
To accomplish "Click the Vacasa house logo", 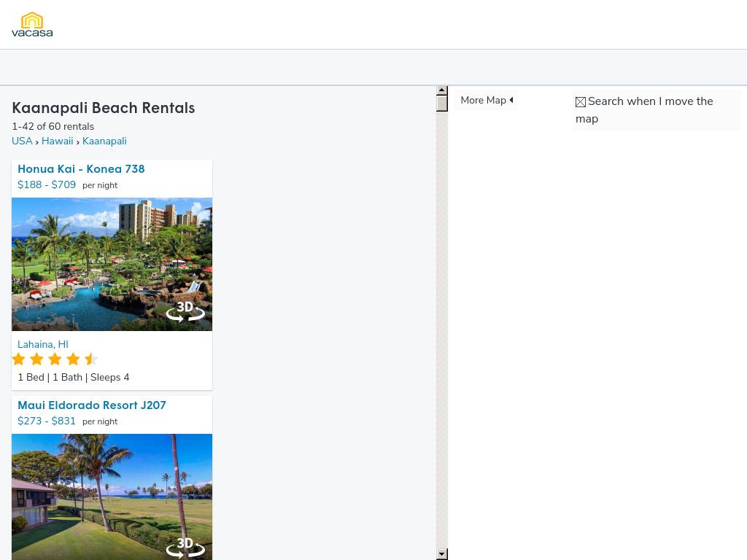I will [32, 24].
